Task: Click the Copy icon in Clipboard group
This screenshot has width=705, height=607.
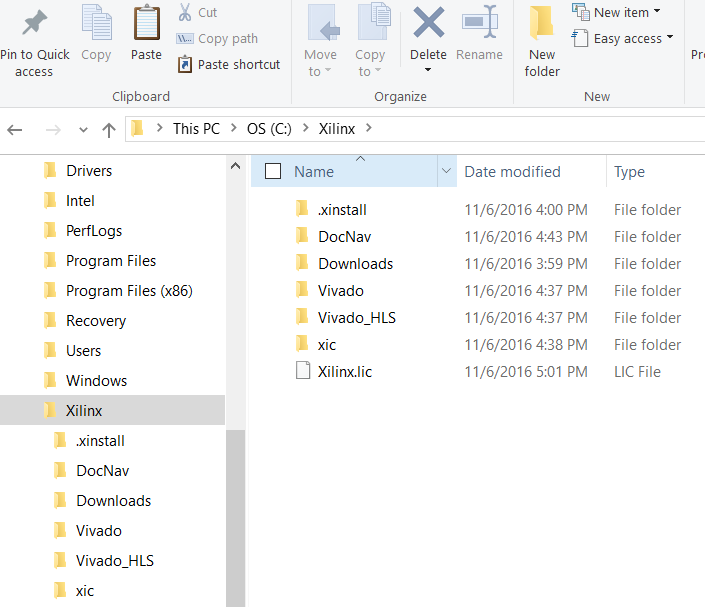Action: 96,22
